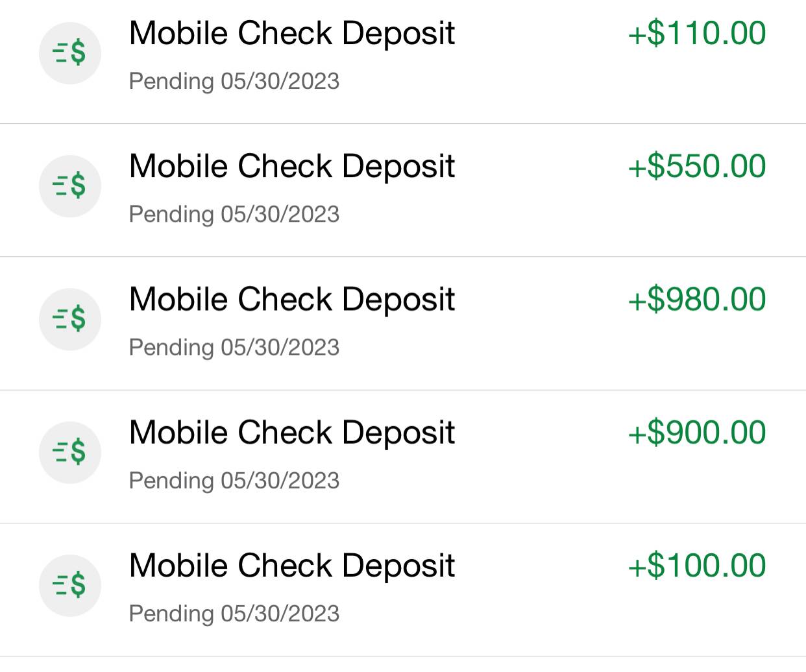806x672 pixels.
Task: Tap the deposit icon beside the $900.00 transaction
Action: [70, 452]
